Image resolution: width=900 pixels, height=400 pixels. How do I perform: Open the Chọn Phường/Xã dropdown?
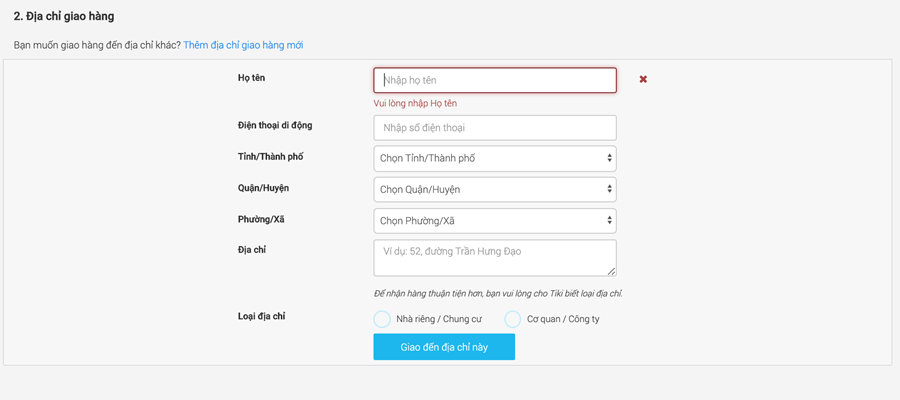[x=495, y=220]
